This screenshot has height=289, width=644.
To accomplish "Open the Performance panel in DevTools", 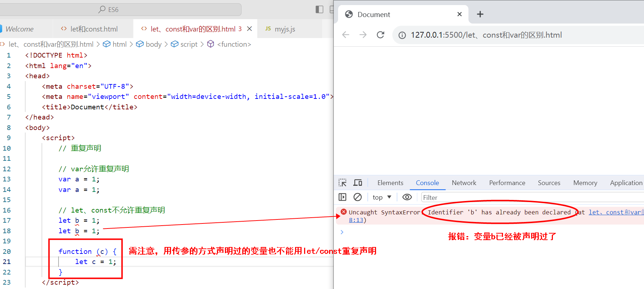I will coord(507,183).
